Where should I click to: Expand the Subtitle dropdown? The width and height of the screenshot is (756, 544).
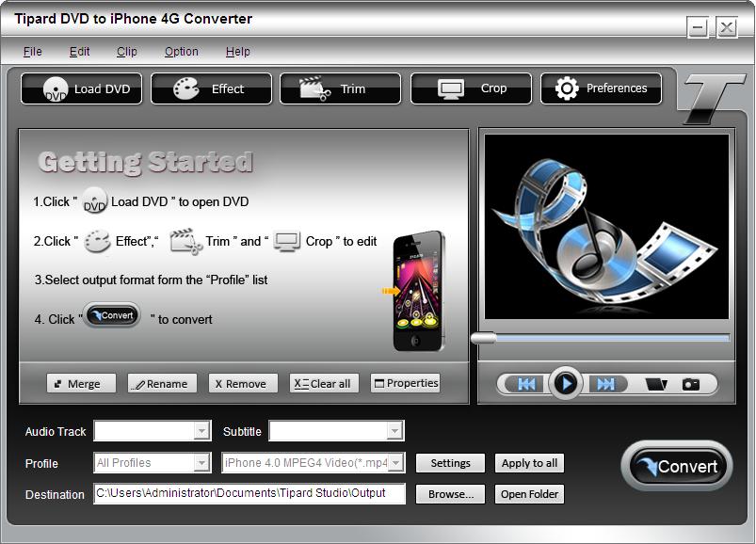click(394, 431)
